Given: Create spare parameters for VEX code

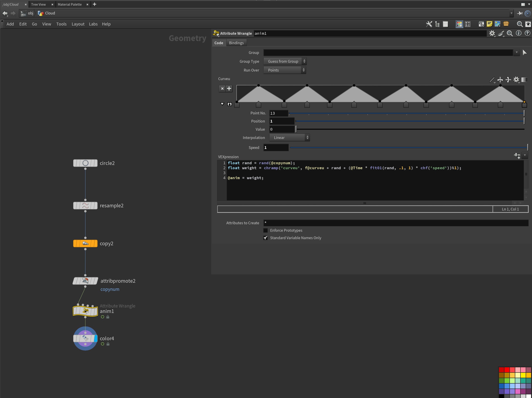Looking at the screenshot, I should coord(517,156).
